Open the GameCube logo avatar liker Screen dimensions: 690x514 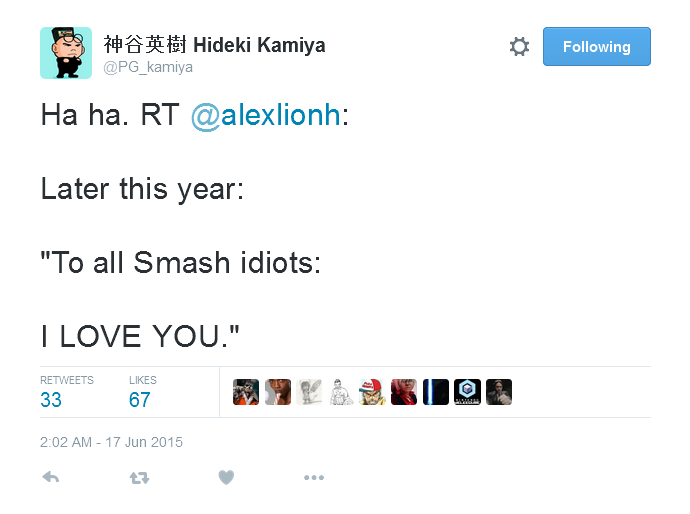(467, 392)
